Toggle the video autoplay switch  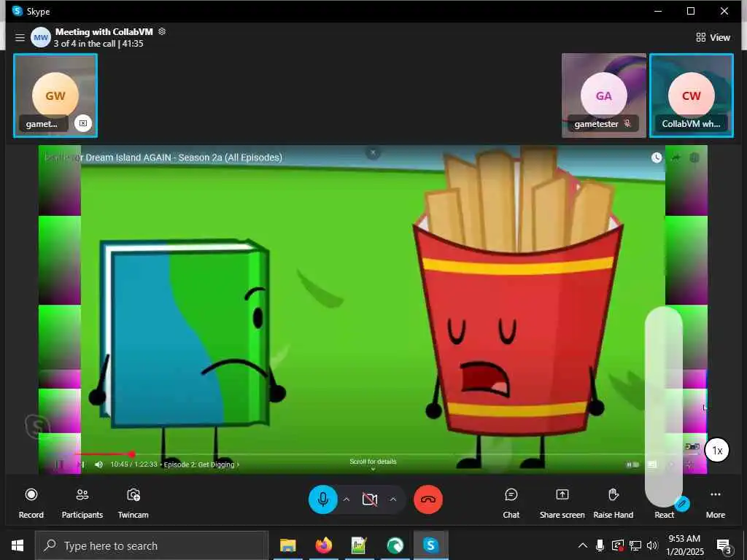pos(632,464)
